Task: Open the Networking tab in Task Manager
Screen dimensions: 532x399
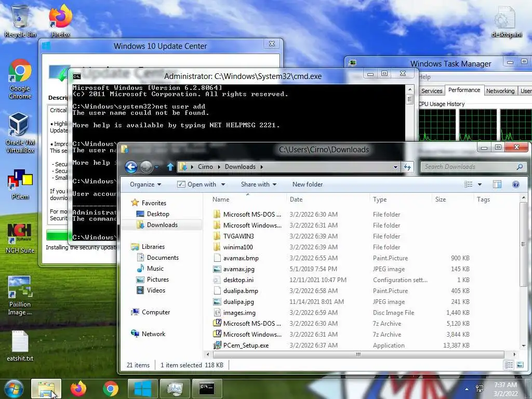Action: pos(500,91)
